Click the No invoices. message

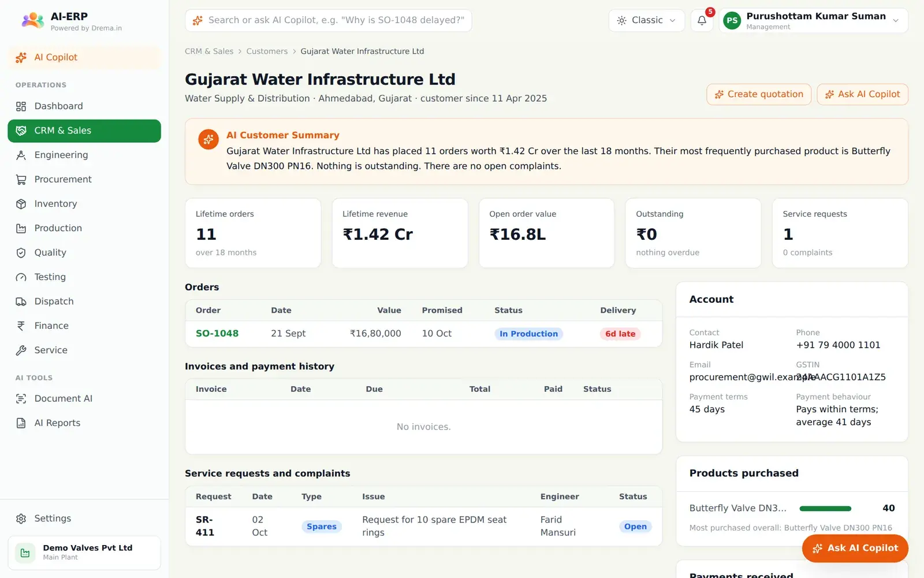(423, 427)
